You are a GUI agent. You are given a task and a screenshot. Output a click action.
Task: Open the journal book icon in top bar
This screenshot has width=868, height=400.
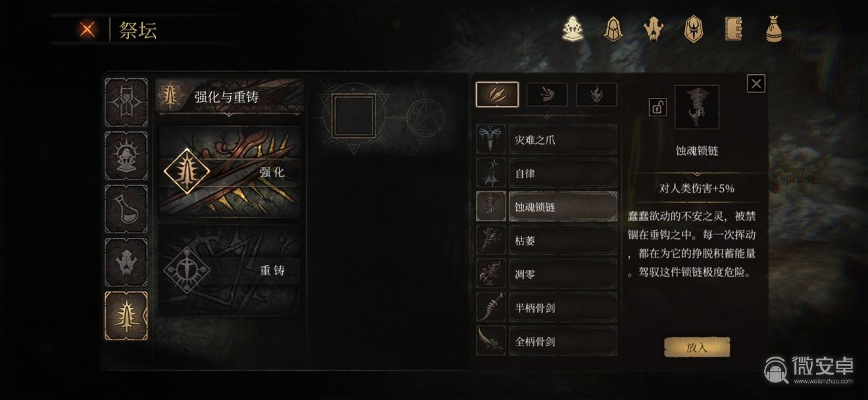[733, 30]
